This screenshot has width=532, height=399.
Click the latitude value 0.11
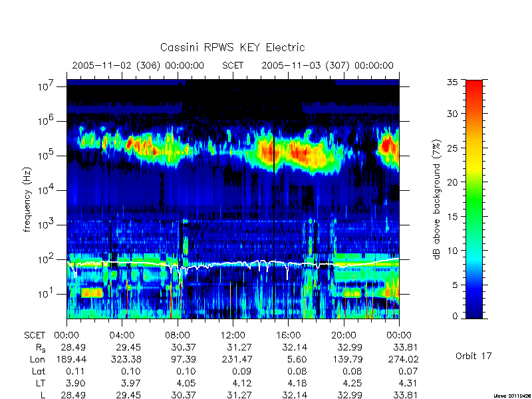point(76,372)
